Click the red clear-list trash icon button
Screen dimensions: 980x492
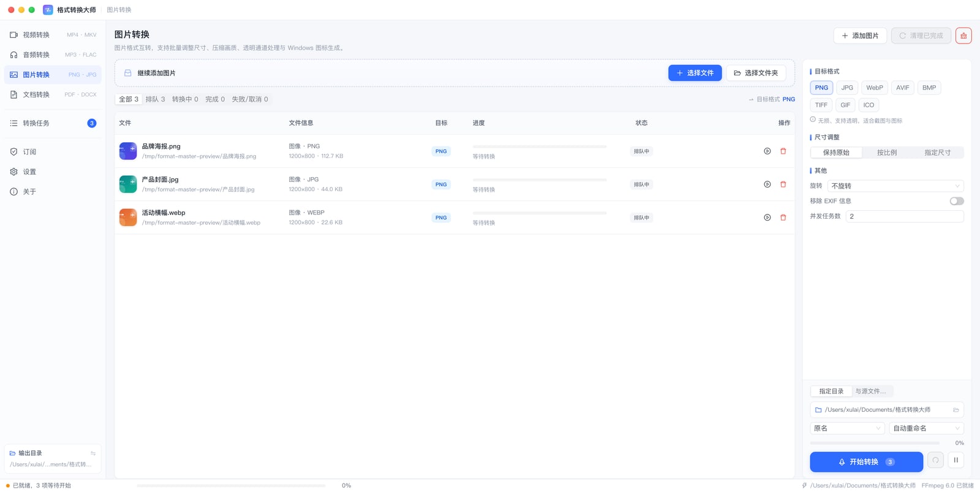(x=963, y=36)
